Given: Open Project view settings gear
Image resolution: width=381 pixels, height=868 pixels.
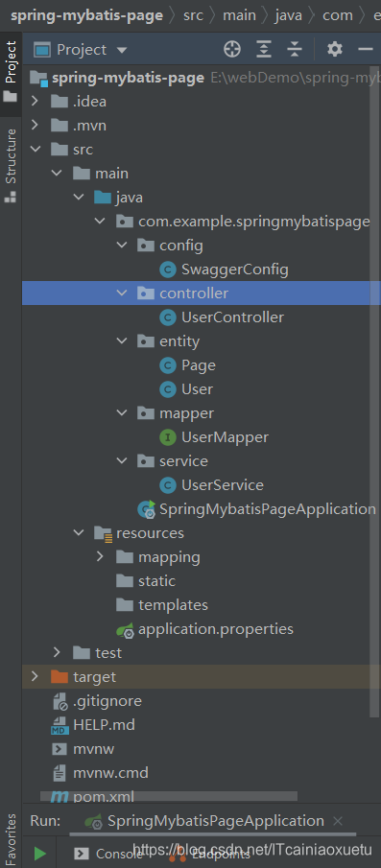Looking at the screenshot, I should coord(335,50).
